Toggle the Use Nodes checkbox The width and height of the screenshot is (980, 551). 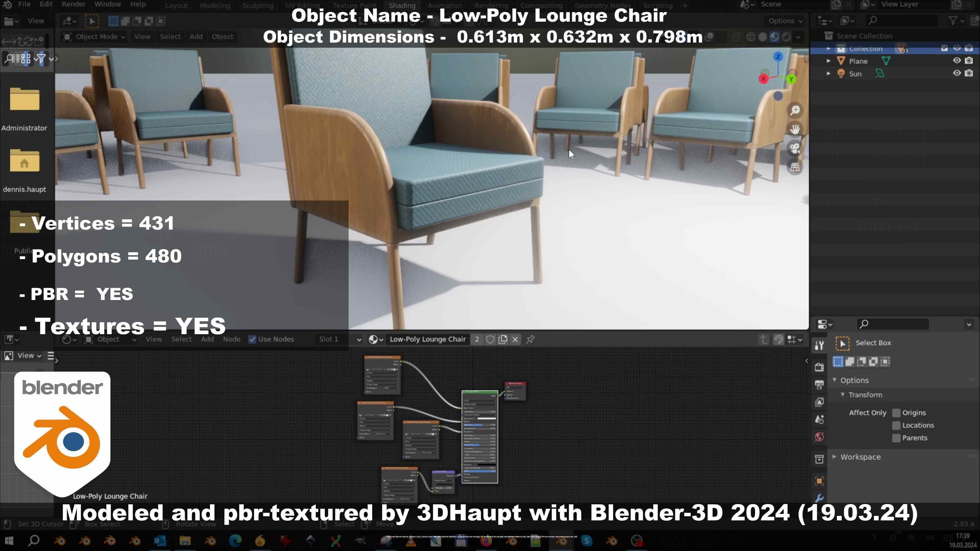(x=252, y=339)
